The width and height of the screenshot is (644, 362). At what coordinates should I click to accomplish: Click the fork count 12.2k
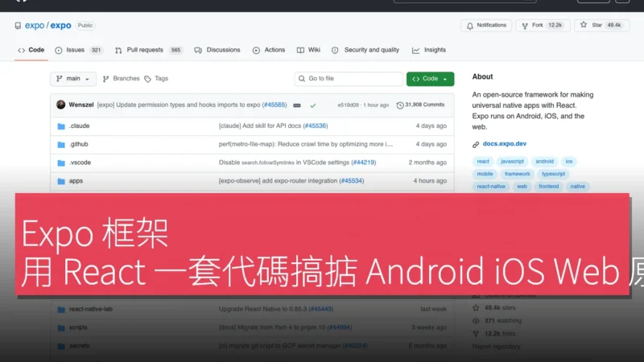tap(555, 26)
